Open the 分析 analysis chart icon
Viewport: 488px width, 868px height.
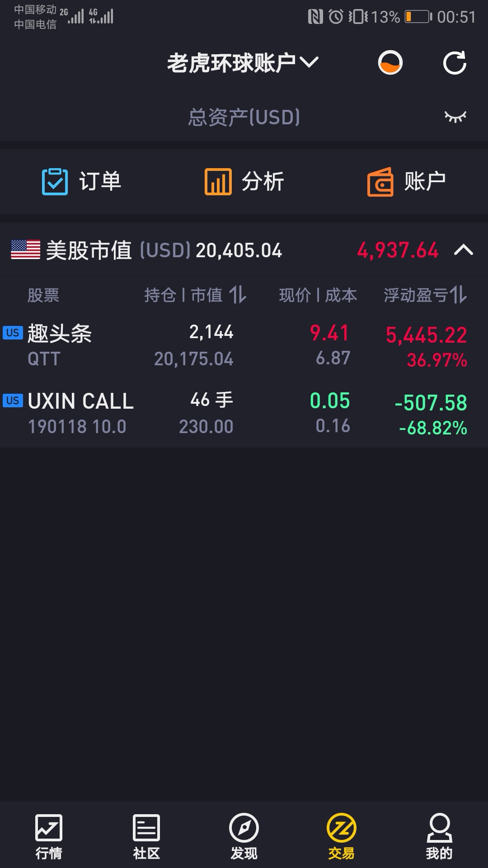click(x=218, y=182)
